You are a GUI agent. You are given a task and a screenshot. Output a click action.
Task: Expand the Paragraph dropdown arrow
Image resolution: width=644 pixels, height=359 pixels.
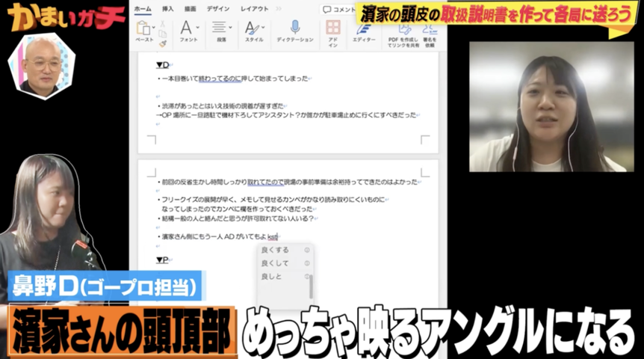(x=230, y=28)
